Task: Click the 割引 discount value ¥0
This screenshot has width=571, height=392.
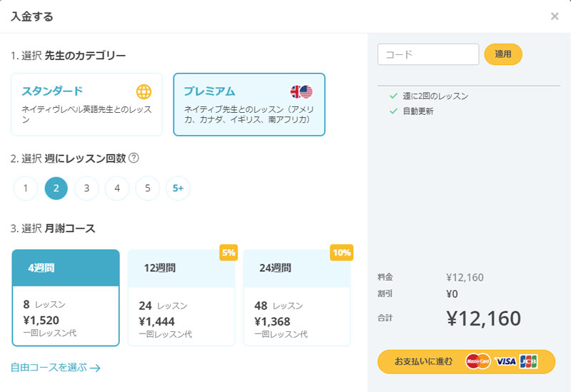Action: point(452,294)
